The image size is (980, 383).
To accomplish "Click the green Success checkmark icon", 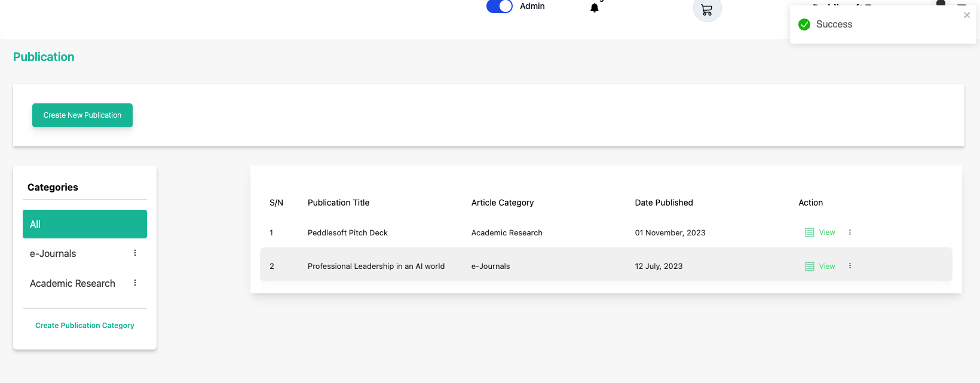I will click(804, 24).
